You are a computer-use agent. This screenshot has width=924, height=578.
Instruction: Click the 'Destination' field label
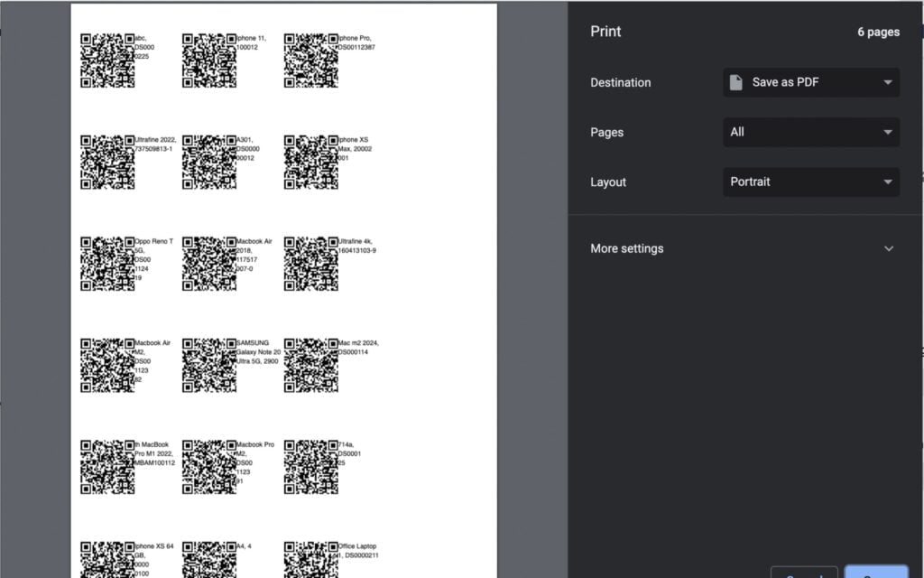621,82
